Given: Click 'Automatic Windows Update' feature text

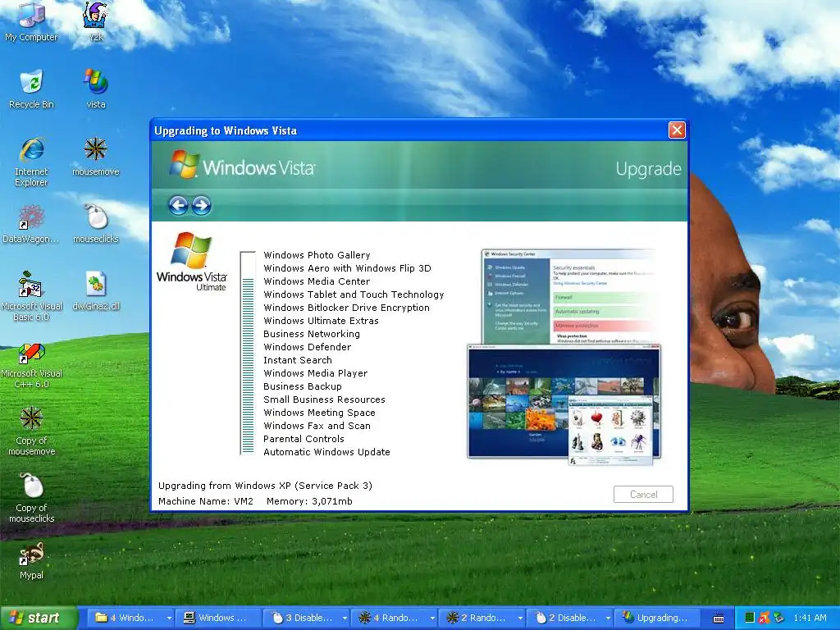Looking at the screenshot, I should tap(326, 452).
